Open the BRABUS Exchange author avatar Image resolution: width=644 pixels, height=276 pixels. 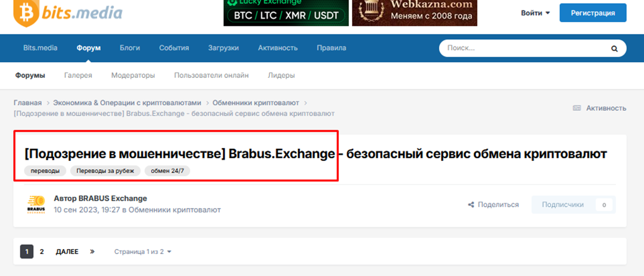click(36, 204)
